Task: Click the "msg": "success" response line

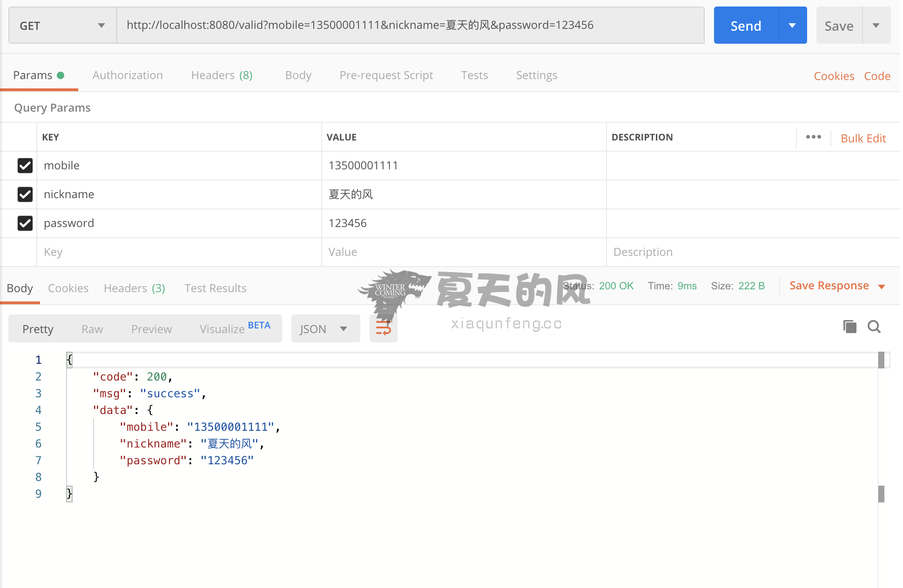Action: coord(149,394)
